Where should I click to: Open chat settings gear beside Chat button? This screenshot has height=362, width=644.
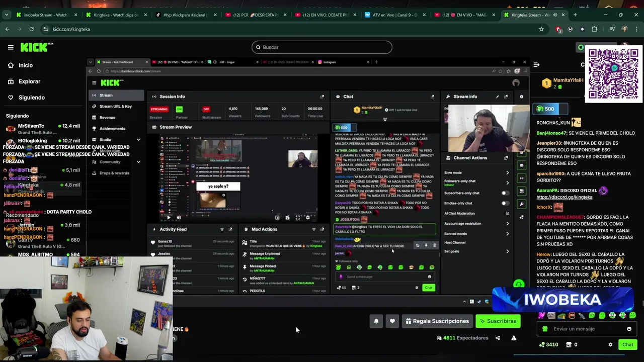point(610,345)
